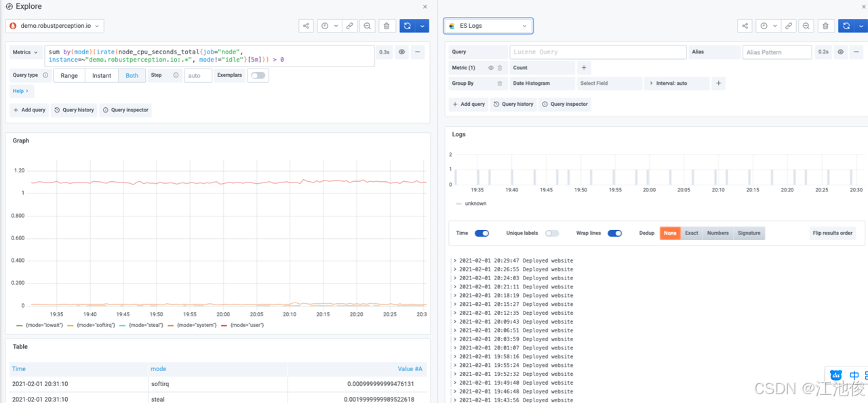The height and width of the screenshot is (403, 868).
Task: Select Both query type
Action: pyautogui.click(x=132, y=75)
